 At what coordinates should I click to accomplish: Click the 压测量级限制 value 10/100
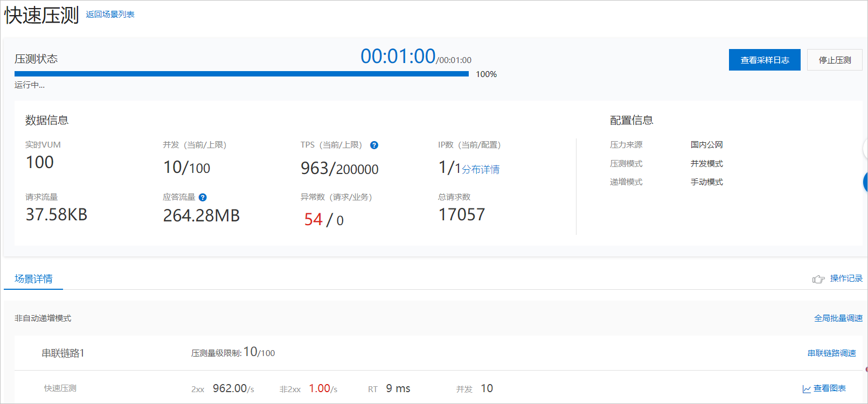(259, 352)
